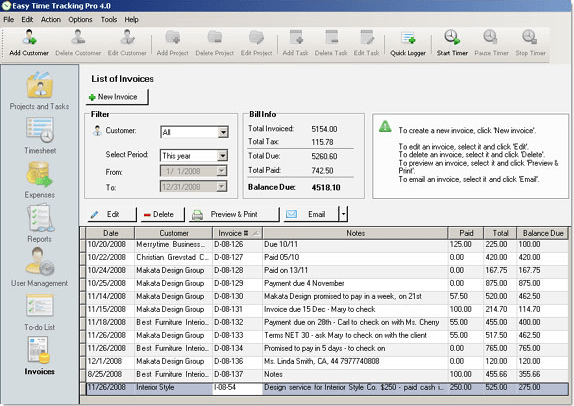Sort by the Total column header
574x406 pixels.
500,233
